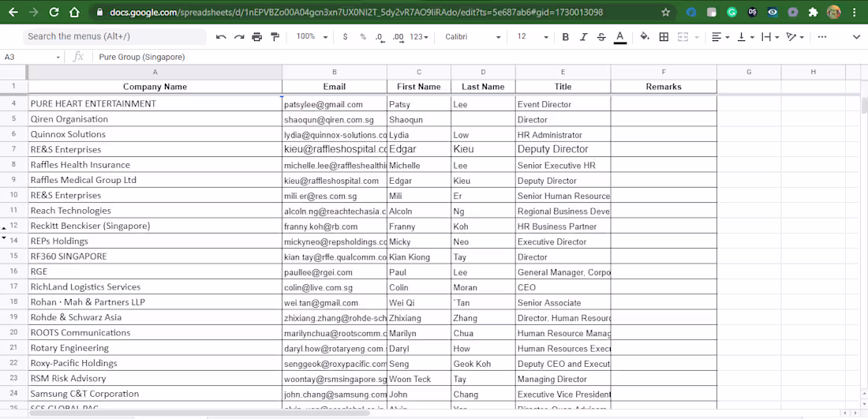Collapse the menus with chevron

(x=856, y=36)
